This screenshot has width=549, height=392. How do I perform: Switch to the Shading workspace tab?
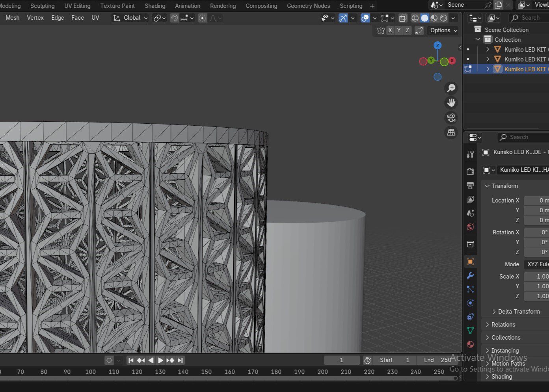tap(155, 6)
